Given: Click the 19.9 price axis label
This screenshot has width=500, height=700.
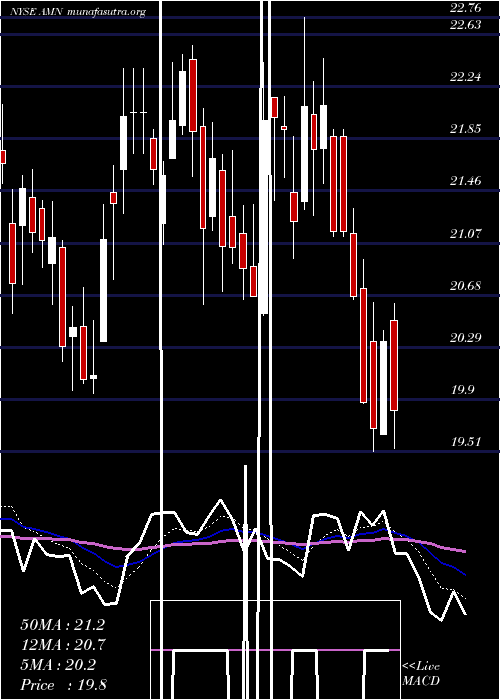Looking at the screenshot, I should pos(462,390).
